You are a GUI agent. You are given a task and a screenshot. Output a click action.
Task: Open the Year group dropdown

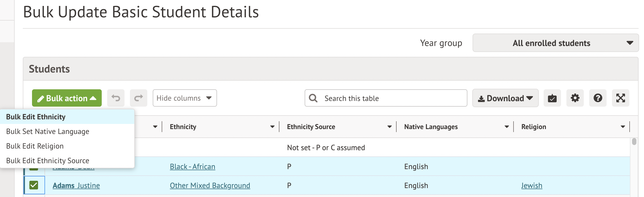(555, 43)
